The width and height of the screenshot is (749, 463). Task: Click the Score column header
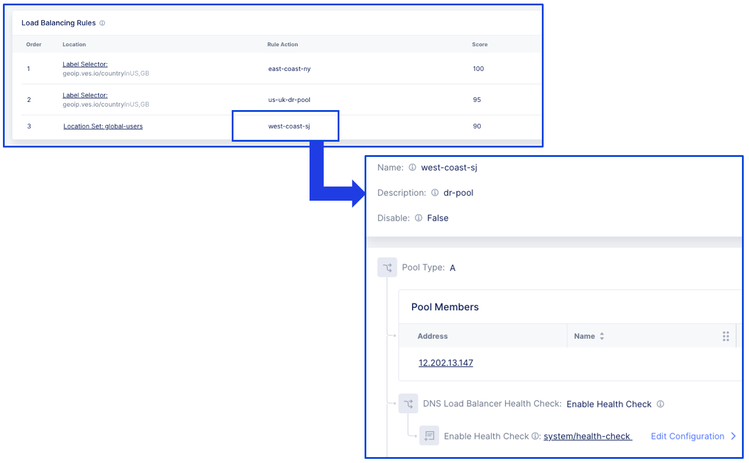480,44
